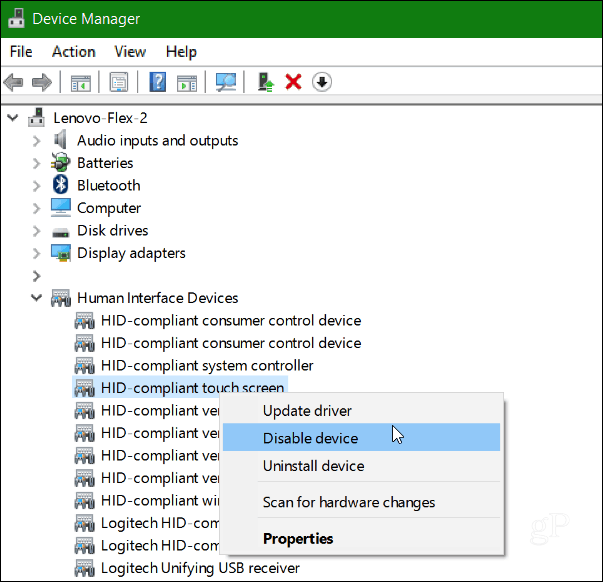Click the Lenovo-Flex-2 computer icon
The width and height of the screenshot is (603, 582).
pyautogui.click(x=37, y=117)
